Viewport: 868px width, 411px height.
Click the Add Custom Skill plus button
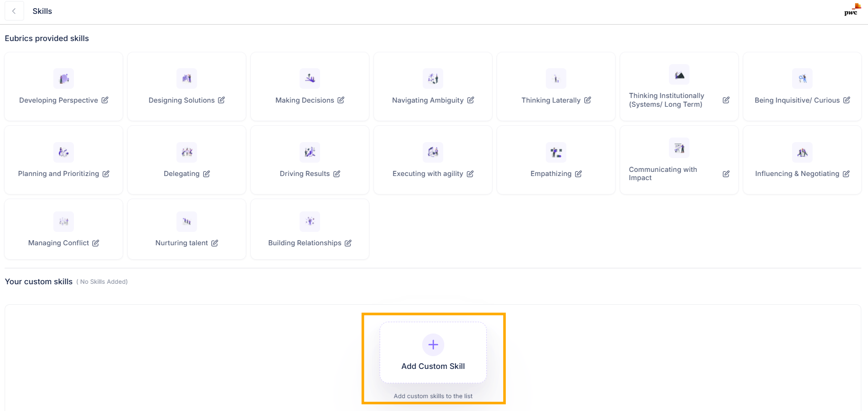pos(433,345)
